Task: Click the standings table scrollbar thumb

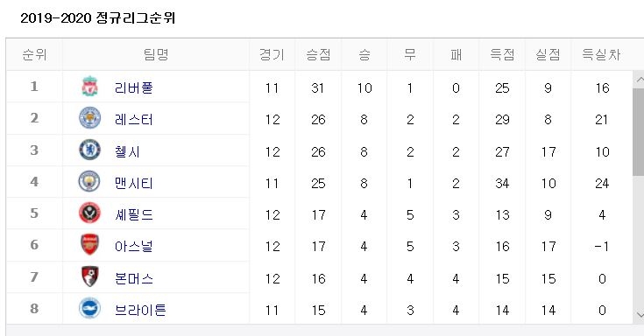Action: 639,132
